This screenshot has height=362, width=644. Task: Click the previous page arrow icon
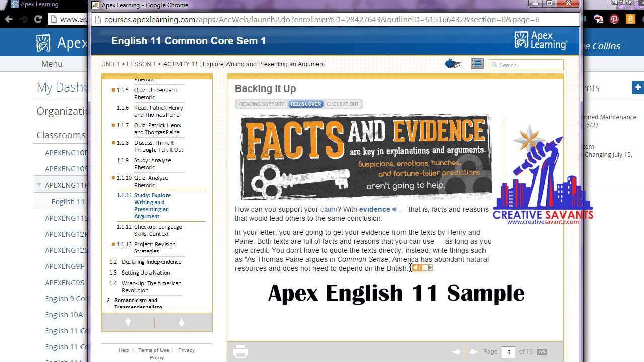click(x=457, y=352)
